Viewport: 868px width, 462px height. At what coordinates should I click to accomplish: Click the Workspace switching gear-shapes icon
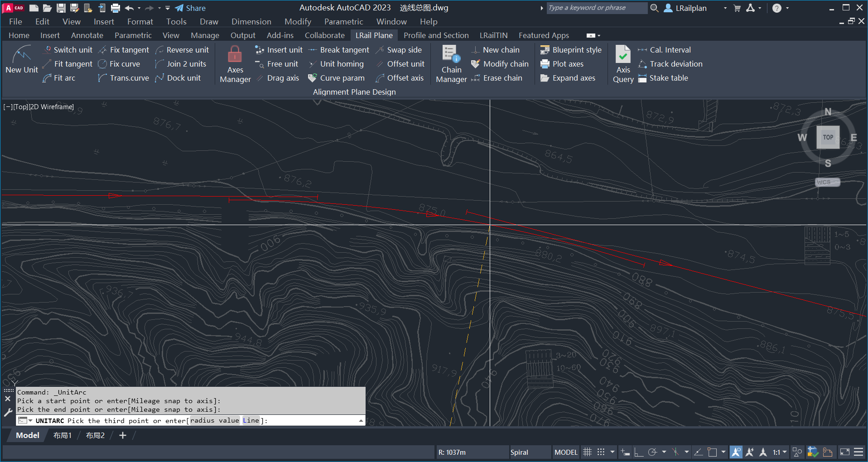(x=797, y=452)
